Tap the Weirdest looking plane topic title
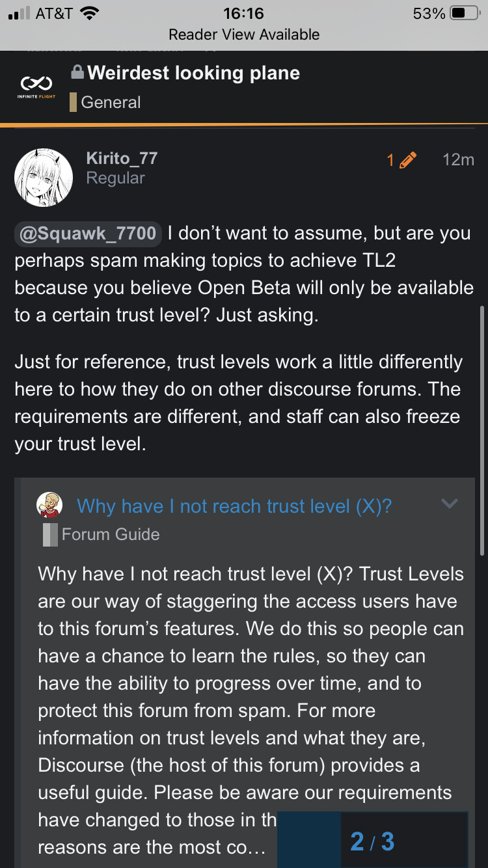Image resolution: width=488 pixels, height=868 pixels. (194, 72)
